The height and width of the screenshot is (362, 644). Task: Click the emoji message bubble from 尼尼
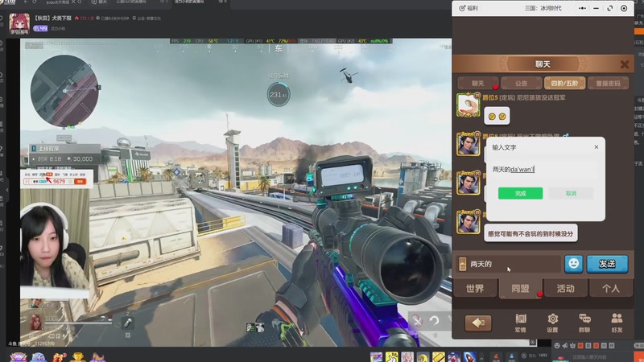coord(497,117)
